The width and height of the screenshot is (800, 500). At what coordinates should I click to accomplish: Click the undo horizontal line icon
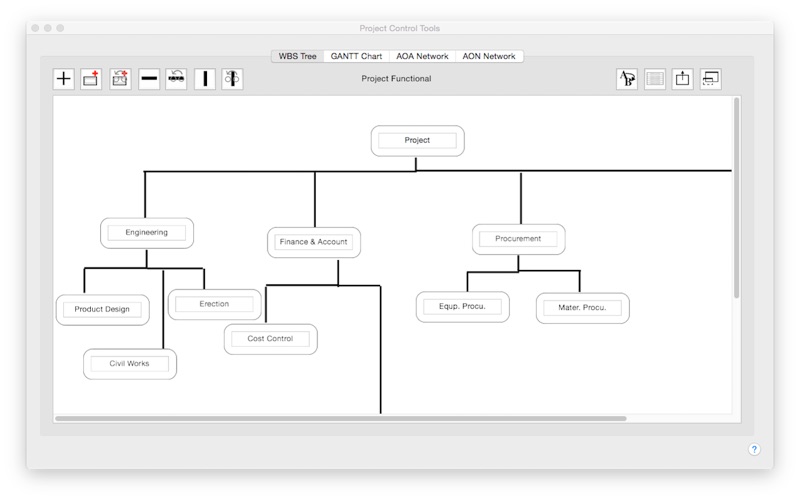(176, 79)
